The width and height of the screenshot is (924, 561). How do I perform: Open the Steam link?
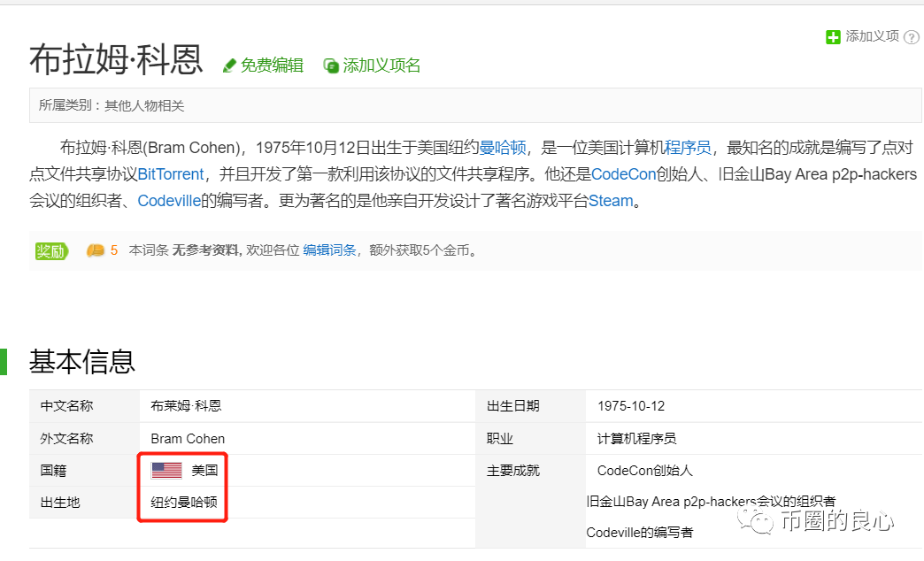pos(611,201)
